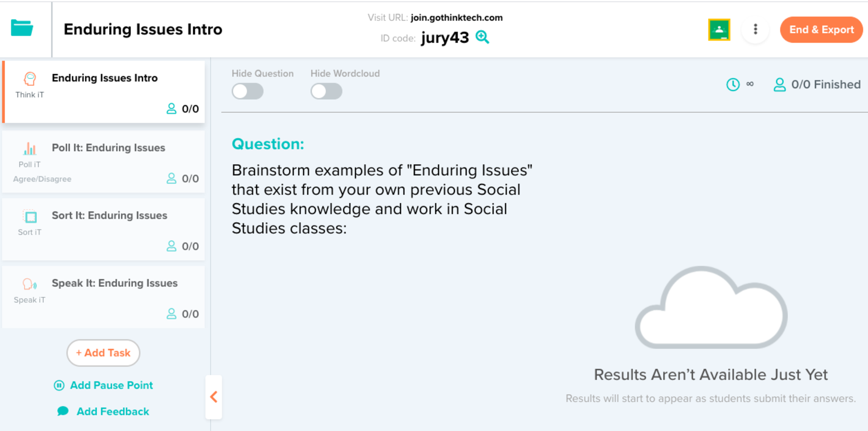Collapse the task sidebar with the orange chevron
Screen dimensions: 868x431
tap(214, 397)
